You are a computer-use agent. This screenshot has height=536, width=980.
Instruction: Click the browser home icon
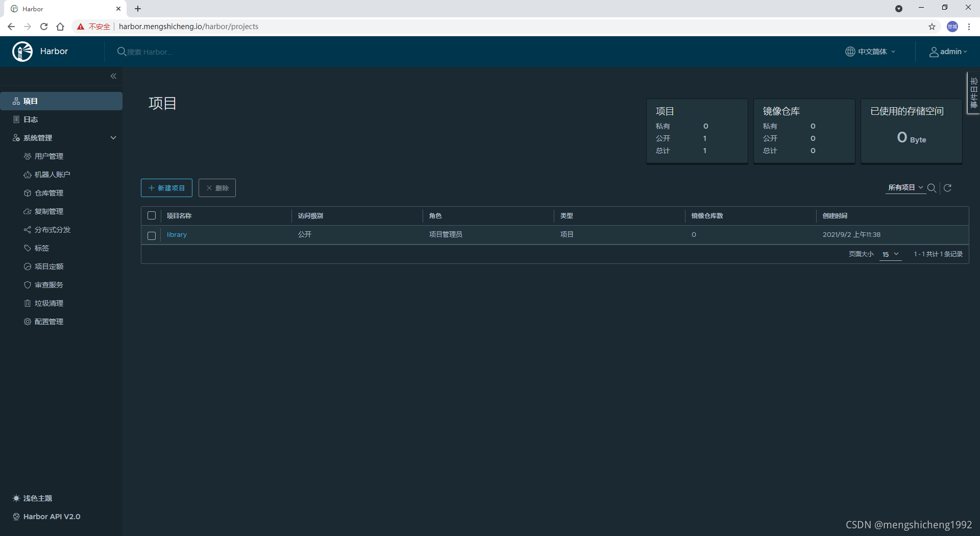click(60, 27)
